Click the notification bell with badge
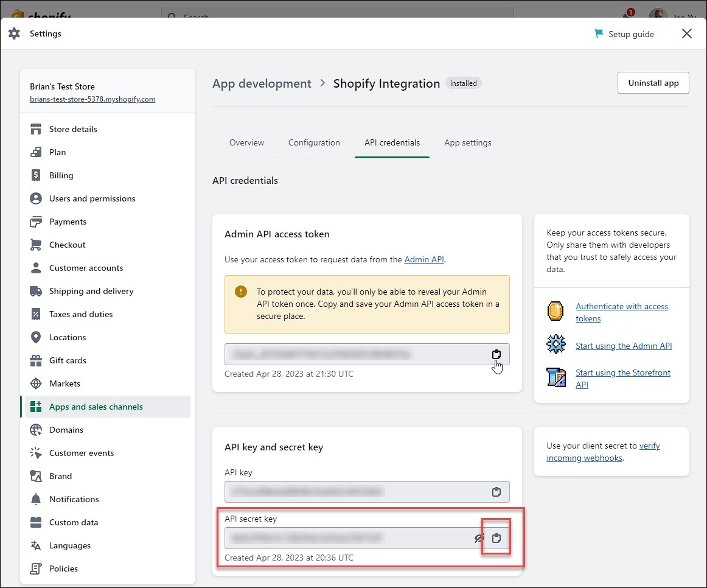The width and height of the screenshot is (707, 588). pyautogui.click(x=628, y=14)
